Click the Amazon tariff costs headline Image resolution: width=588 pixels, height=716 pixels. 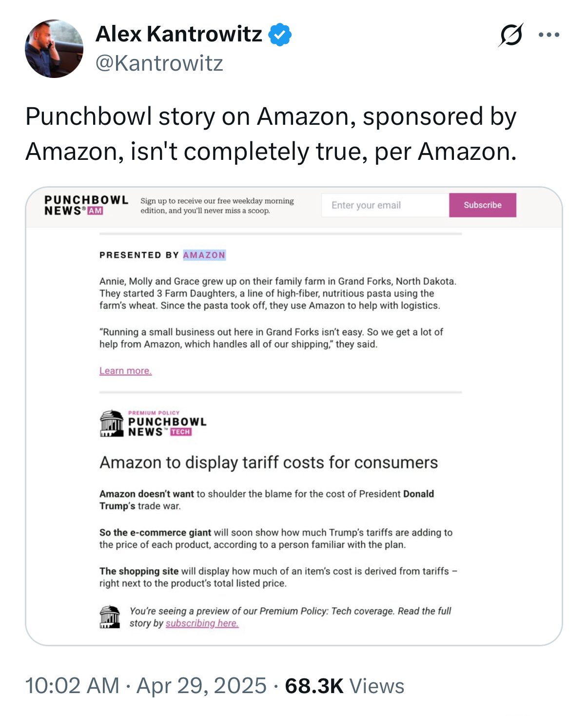[269, 463]
